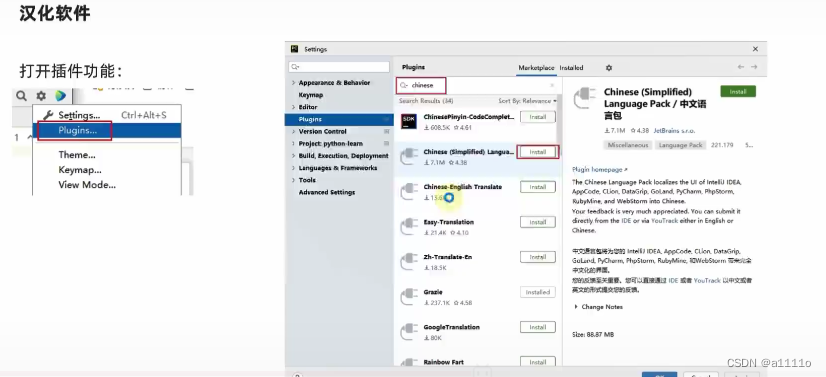The width and height of the screenshot is (826, 377).
Task: Click the plug icon of Grazie
Action: (x=409, y=297)
